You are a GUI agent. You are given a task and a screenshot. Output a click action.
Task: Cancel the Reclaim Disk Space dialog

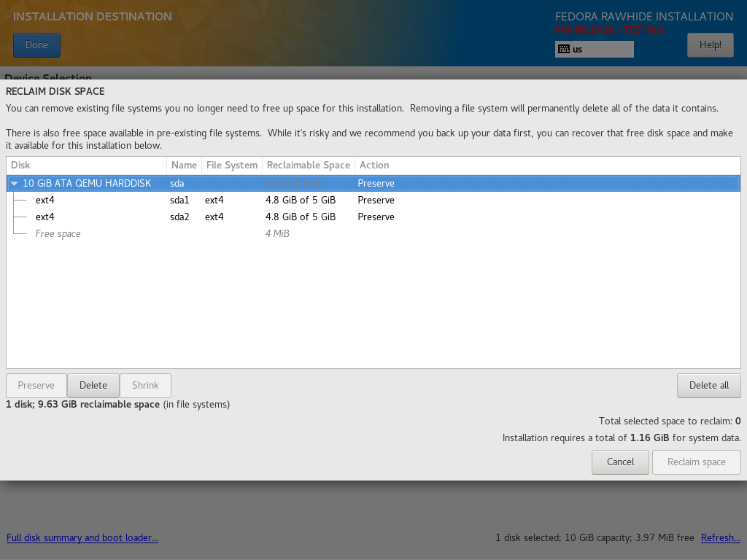tap(620, 462)
